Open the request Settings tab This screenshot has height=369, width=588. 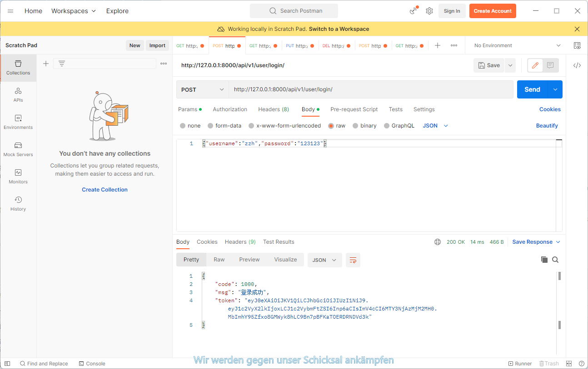pos(424,109)
